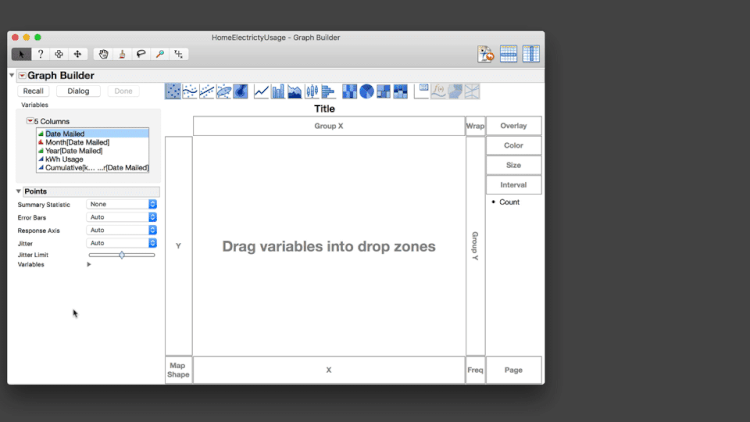Viewport: 750px width, 422px height.
Task: Click the Wrap drop zone
Action: (x=475, y=126)
